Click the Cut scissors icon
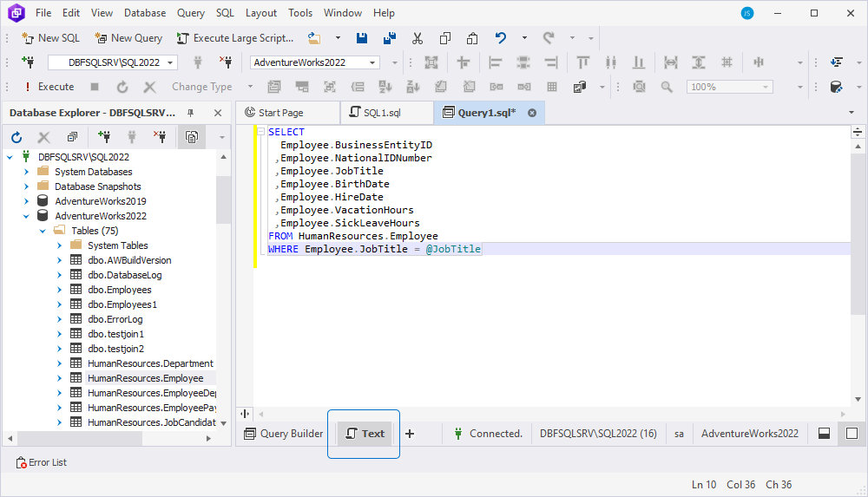Viewport: 868px width, 497px height. 418,38
